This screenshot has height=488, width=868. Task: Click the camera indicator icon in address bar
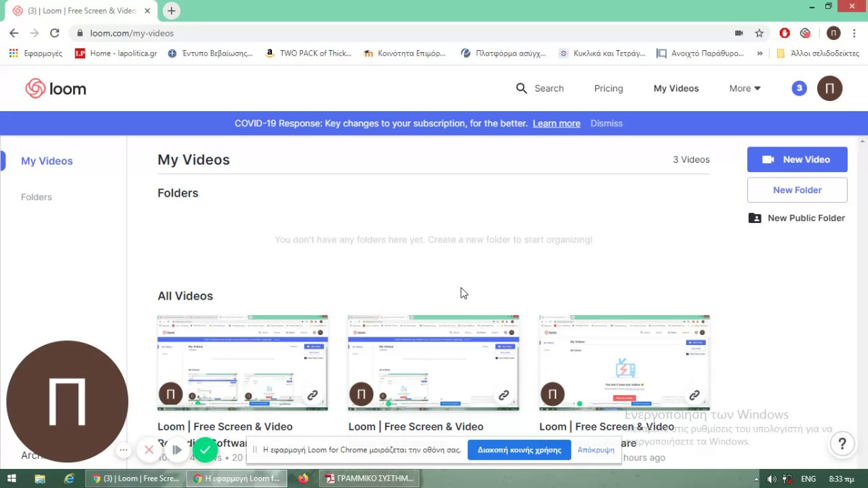coord(739,33)
